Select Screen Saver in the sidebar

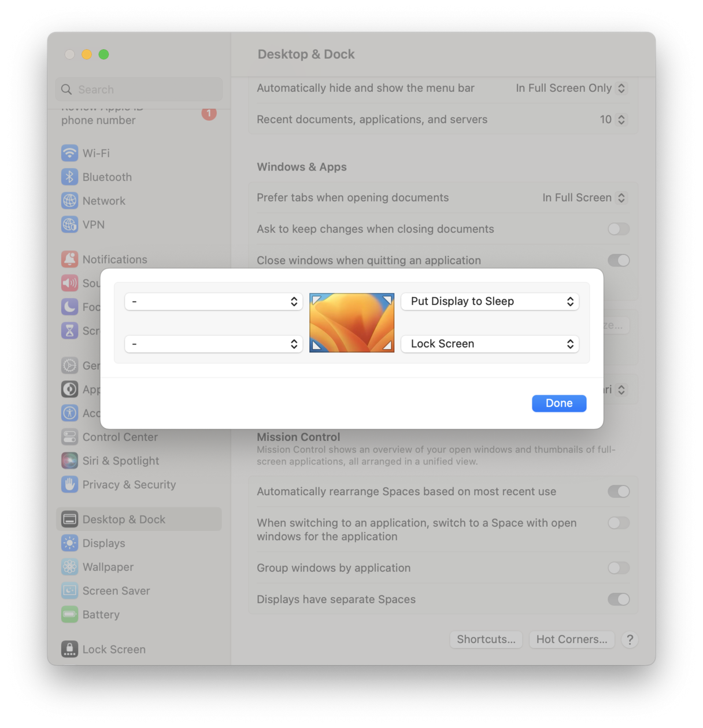pos(115,590)
